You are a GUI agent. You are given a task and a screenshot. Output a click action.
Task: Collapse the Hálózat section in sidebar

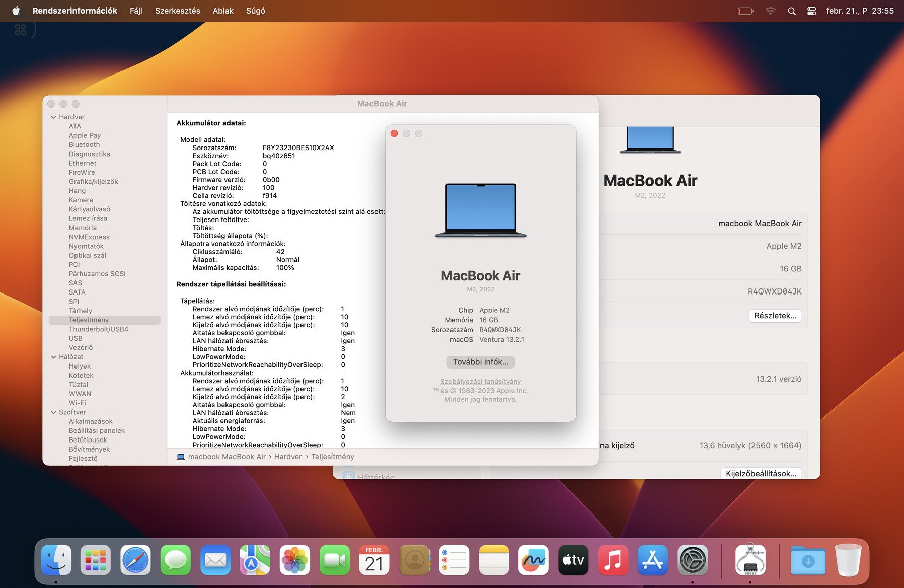click(53, 357)
